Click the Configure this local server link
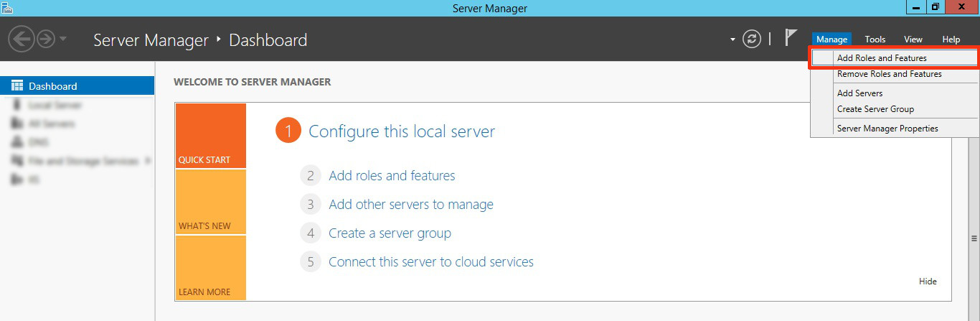The height and width of the screenshot is (321, 980). [x=402, y=131]
